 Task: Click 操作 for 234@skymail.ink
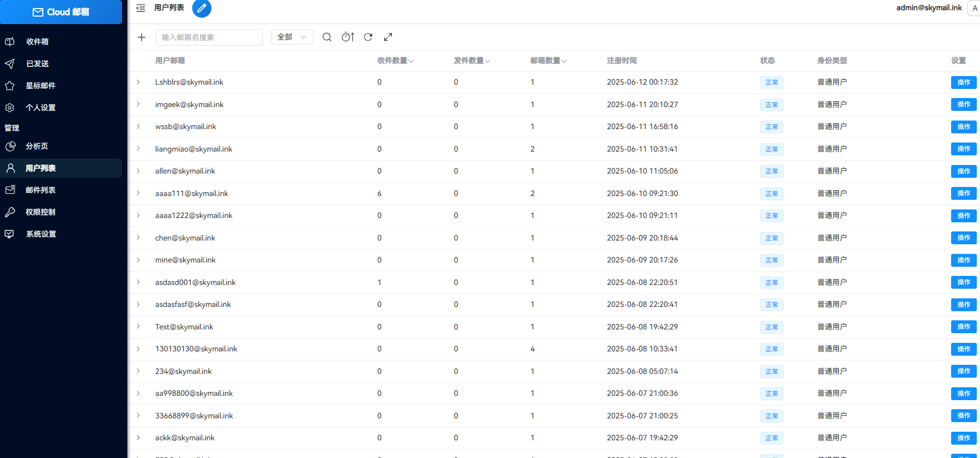click(x=963, y=371)
